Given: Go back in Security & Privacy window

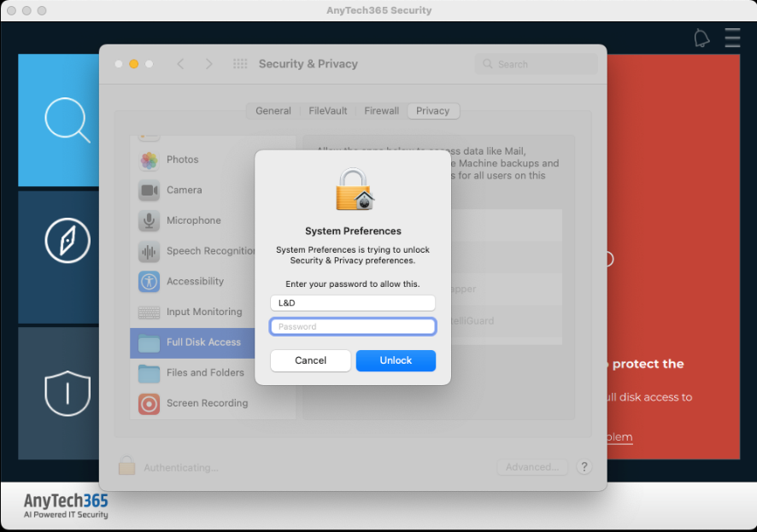Looking at the screenshot, I should point(180,64).
